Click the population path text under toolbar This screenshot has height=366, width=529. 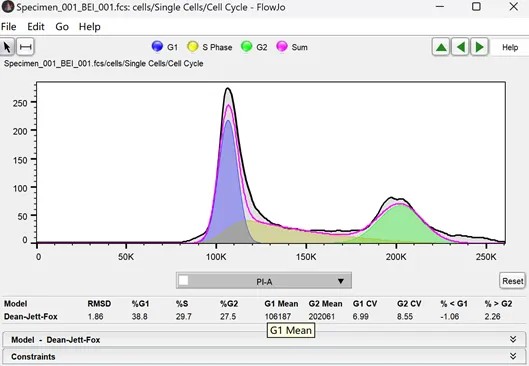104,64
